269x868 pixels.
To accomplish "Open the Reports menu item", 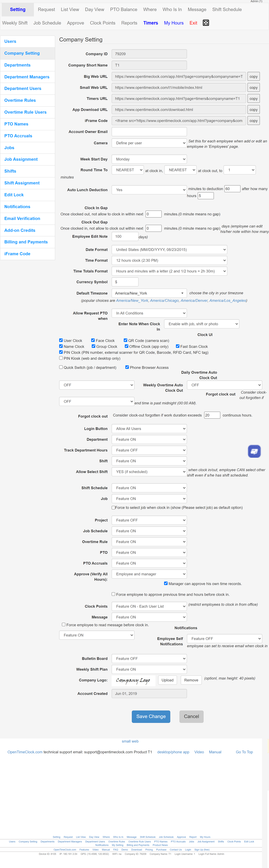I will coord(129,23).
